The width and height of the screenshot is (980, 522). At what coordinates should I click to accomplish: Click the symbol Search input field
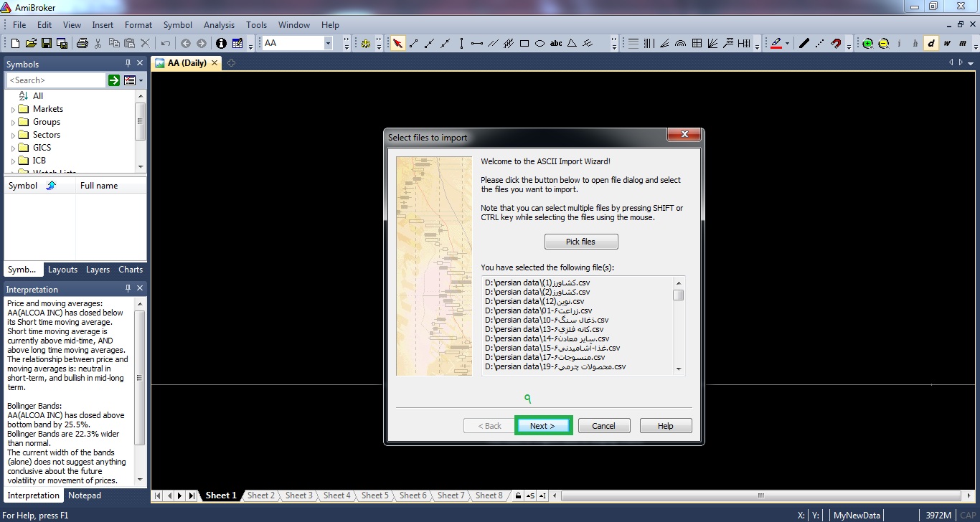(56, 80)
